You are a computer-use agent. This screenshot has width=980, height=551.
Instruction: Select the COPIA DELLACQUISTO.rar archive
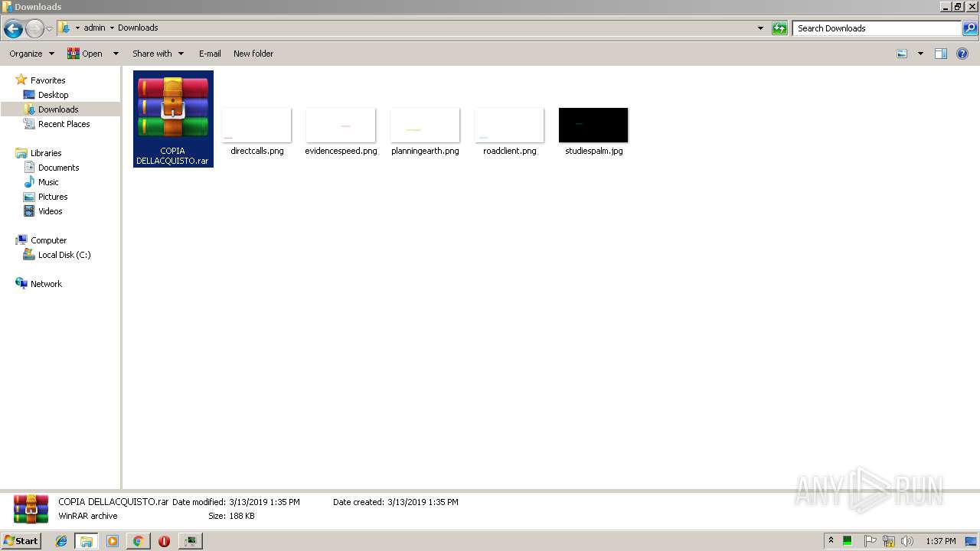(x=173, y=119)
